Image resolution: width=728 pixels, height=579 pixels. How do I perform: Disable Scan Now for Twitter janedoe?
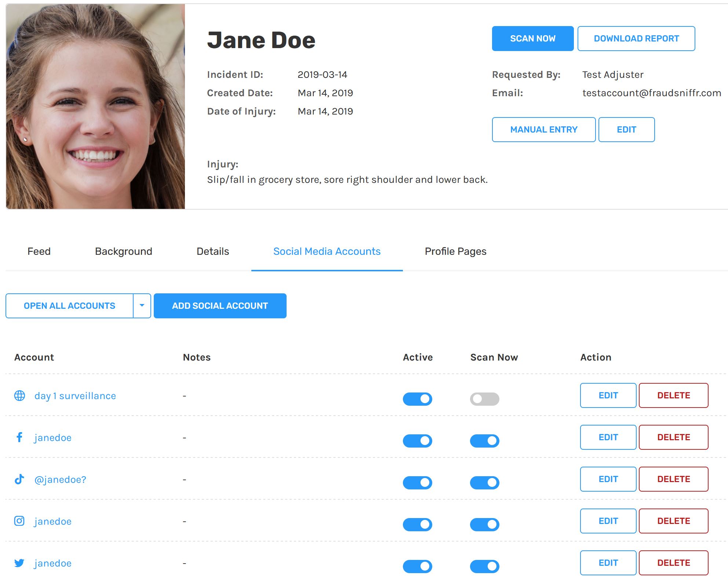(x=485, y=566)
